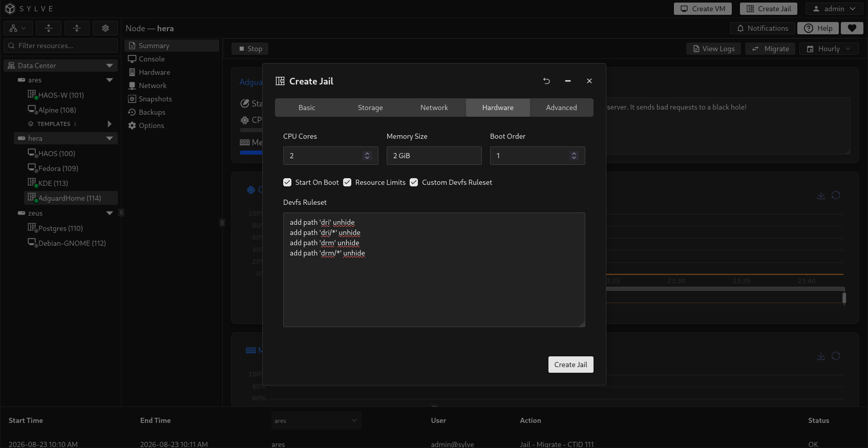Collapse the ares node

[109, 80]
